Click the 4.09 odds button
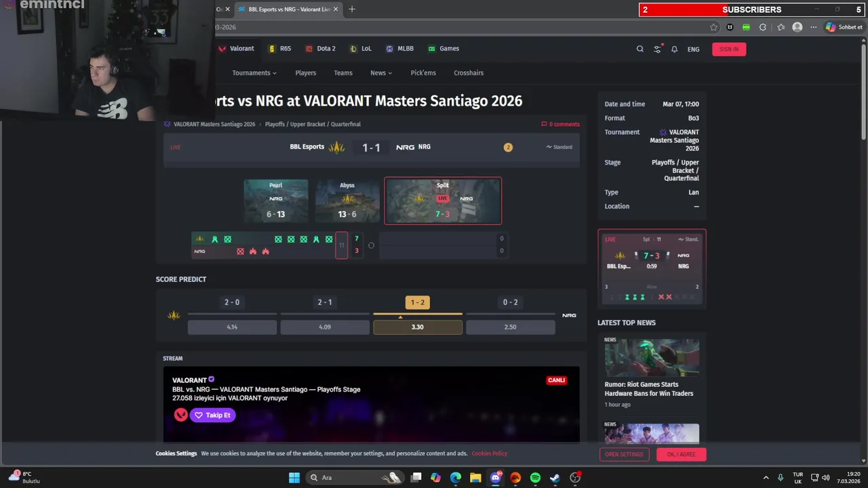Viewport: 868px width, 488px height. [325, 327]
